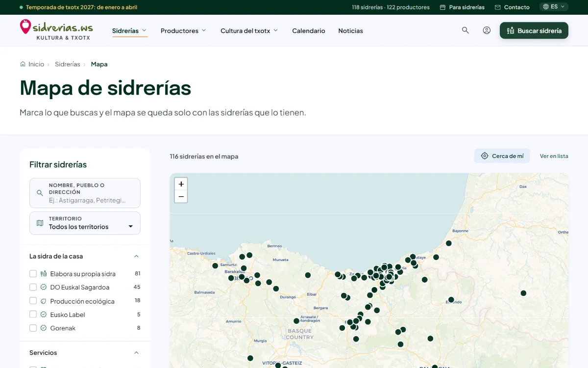Viewport: 588px width, 368px height.
Task: Click the Temporada de txotx 2027 announcement
Action: pos(78,7)
